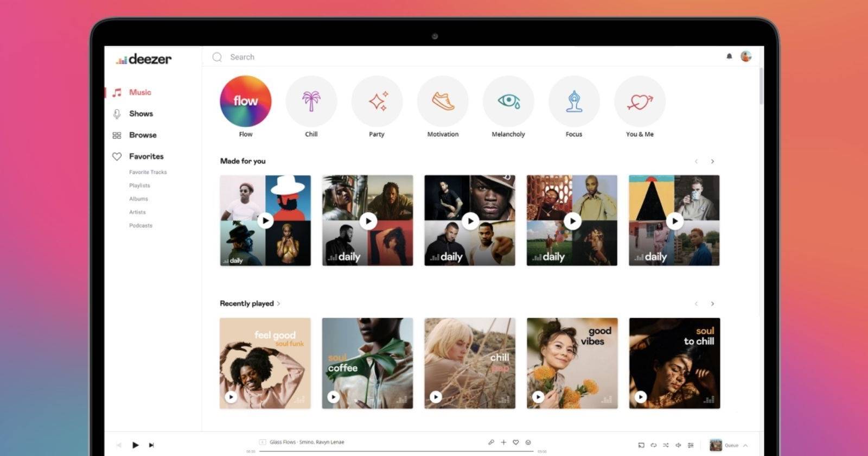Screen dimensions: 868x456
Task: Go to Playlists in Favorites
Action: [x=139, y=186]
